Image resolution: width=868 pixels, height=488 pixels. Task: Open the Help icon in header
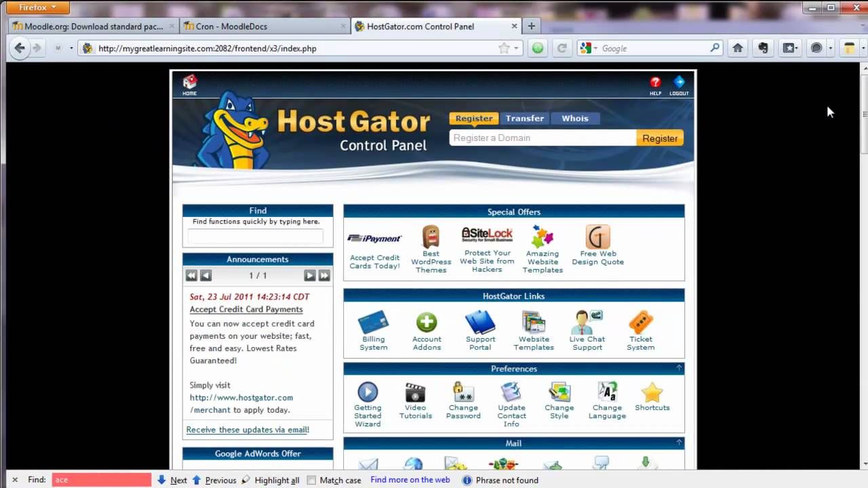coord(655,85)
